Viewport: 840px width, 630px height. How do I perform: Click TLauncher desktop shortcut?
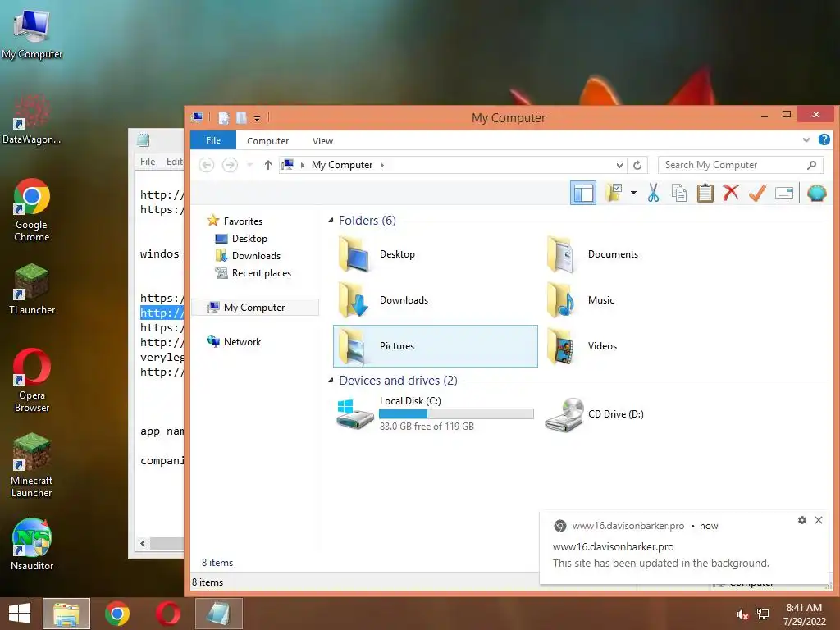pyautogui.click(x=32, y=290)
